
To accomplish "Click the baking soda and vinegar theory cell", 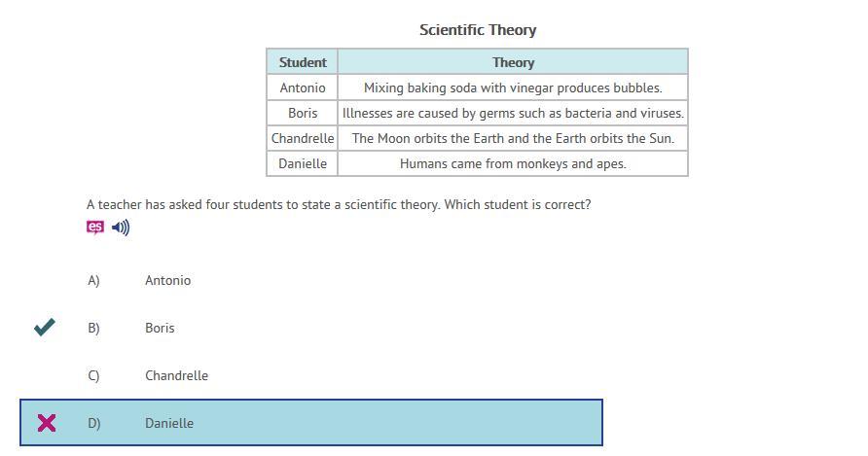I will tap(513, 88).
